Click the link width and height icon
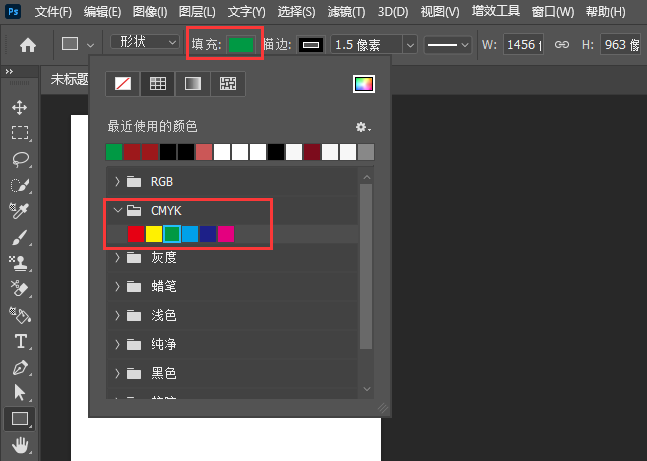The width and height of the screenshot is (647, 461). pyautogui.click(x=561, y=45)
